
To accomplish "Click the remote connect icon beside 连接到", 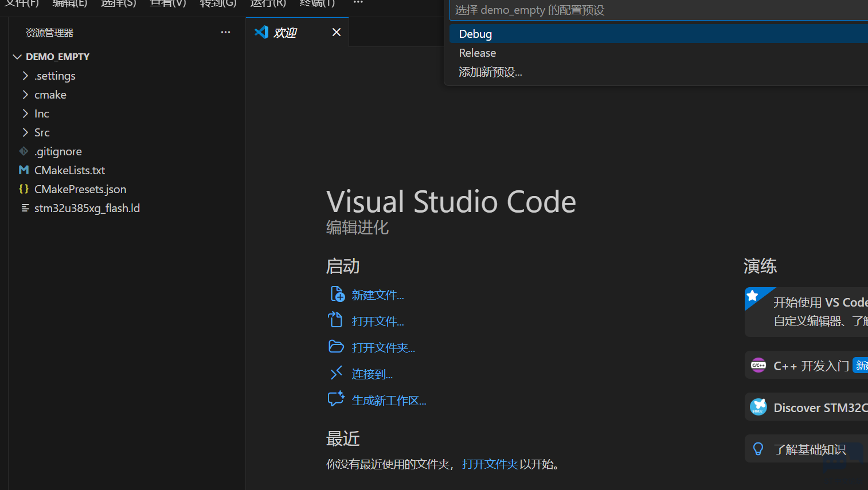I will click(337, 373).
